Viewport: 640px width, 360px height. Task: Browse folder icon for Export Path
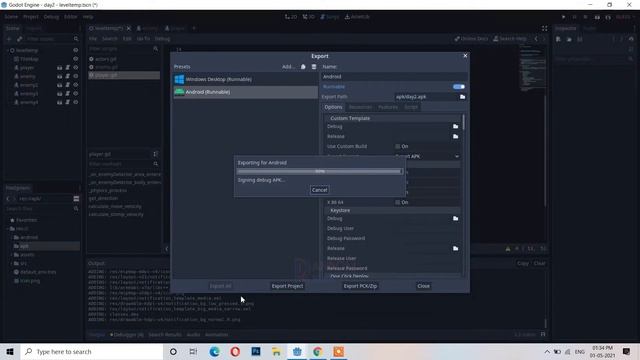pos(462,97)
